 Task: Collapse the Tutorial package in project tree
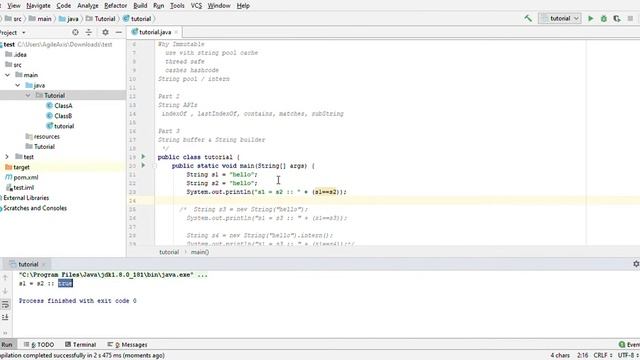pos(28,96)
